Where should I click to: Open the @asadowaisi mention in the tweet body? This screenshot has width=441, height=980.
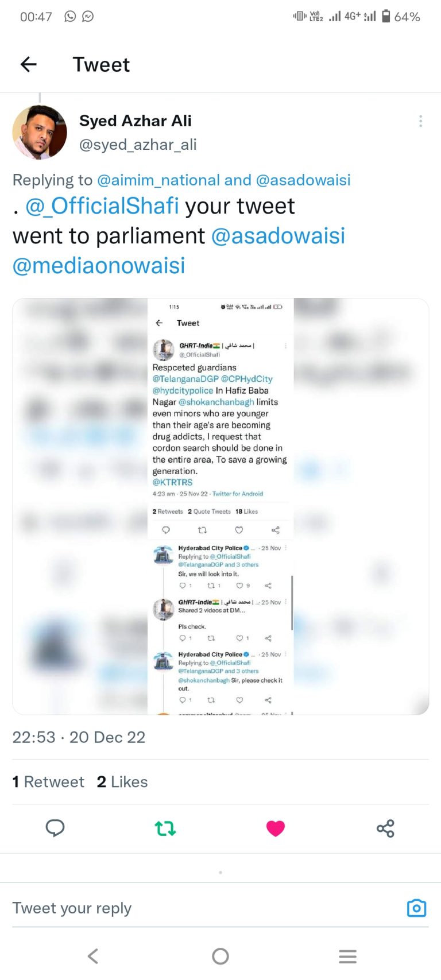point(278,235)
